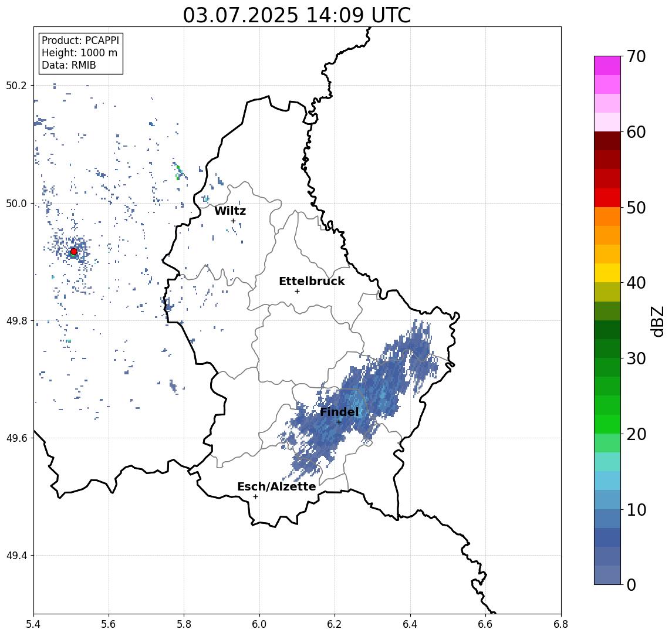Click the dBZ colorbar axis label
The width and height of the screenshot is (672, 636).
pos(657,321)
